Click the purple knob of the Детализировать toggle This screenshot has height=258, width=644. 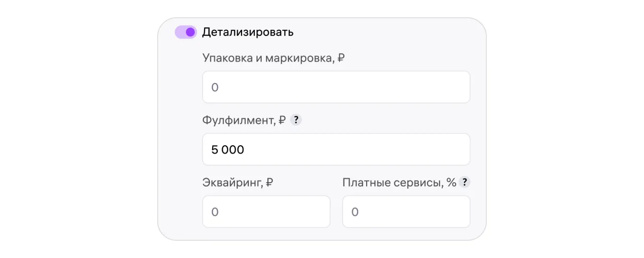(190, 32)
